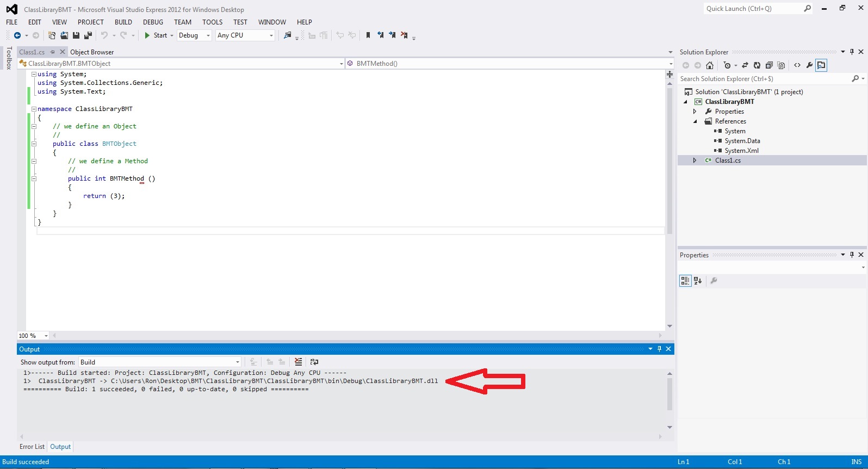Click the Redo arrow icon
The image size is (868, 469).
(x=123, y=35)
